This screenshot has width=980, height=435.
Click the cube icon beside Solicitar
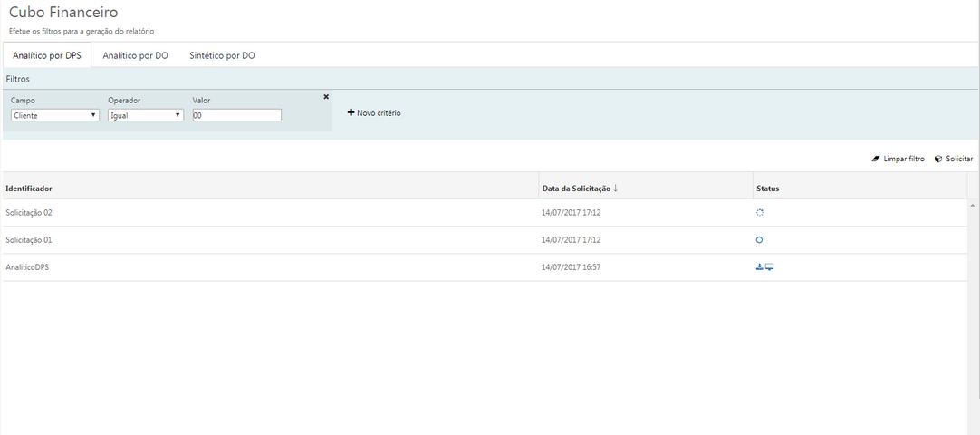point(938,159)
